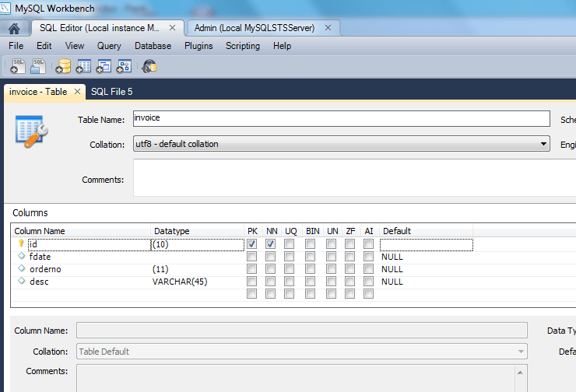Click the MySQL Workbench title bar icon
The width and height of the screenshot is (576, 392).
click(x=5, y=8)
